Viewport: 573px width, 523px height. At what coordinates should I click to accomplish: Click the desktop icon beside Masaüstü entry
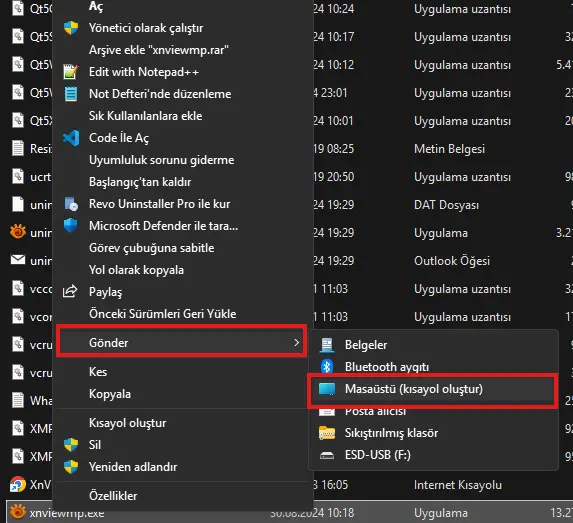[x=327, y=389]
